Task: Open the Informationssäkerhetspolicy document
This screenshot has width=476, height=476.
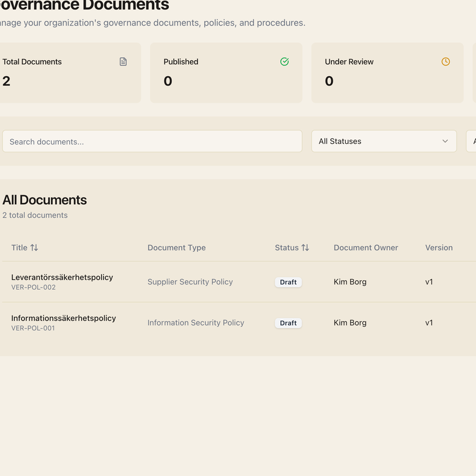Action: click(64, 318)
